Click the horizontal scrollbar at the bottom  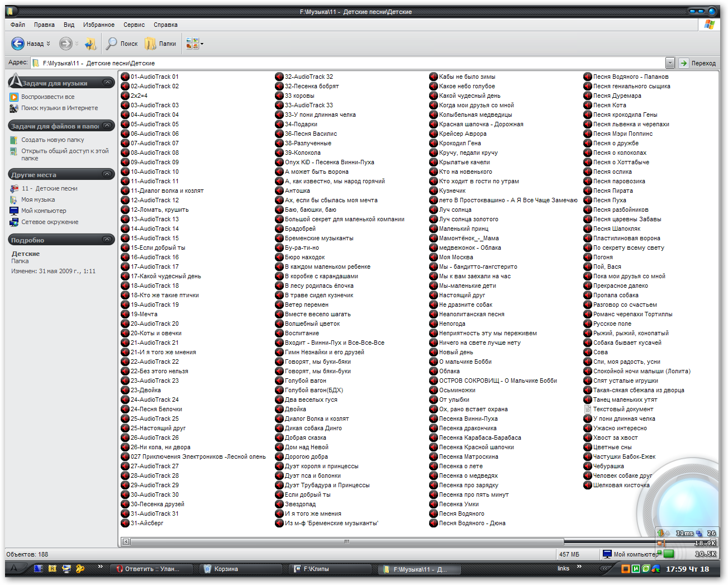coord(346,541)
